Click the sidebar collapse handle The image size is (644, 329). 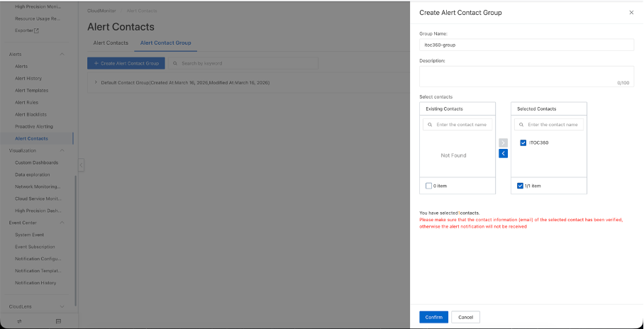(x=81, y=165)
